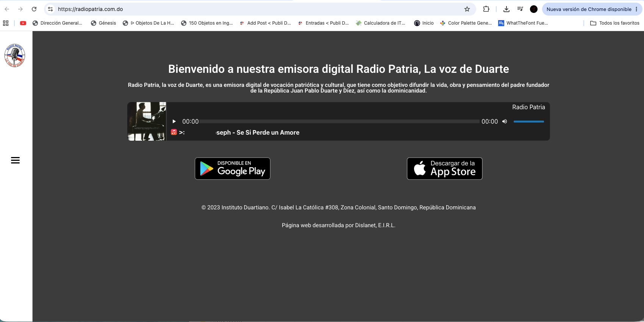
Task: Open the Chrome downloads icon
Action: click(x=506, y=9)
